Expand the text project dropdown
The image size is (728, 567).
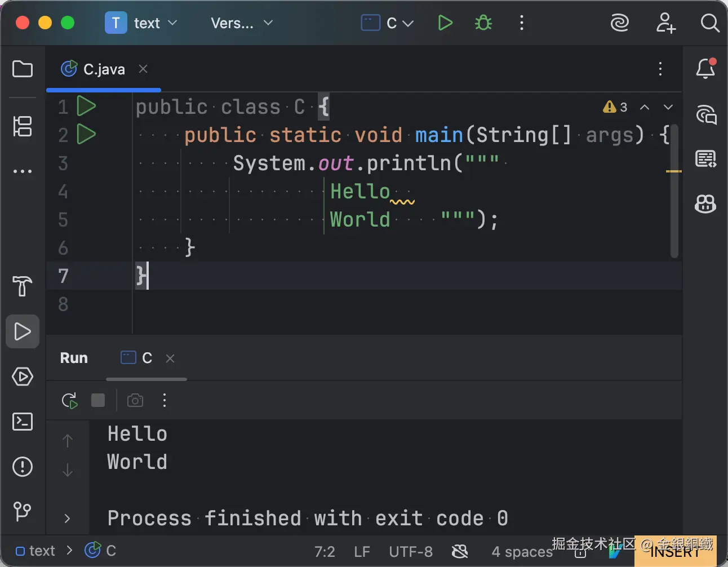click(x=141, y=23)
